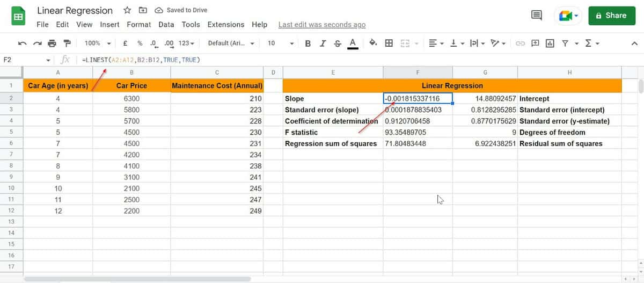The height and width of the screenshot is (283, 644).
Task: Open the fill color picker
Action: [374, 43]
